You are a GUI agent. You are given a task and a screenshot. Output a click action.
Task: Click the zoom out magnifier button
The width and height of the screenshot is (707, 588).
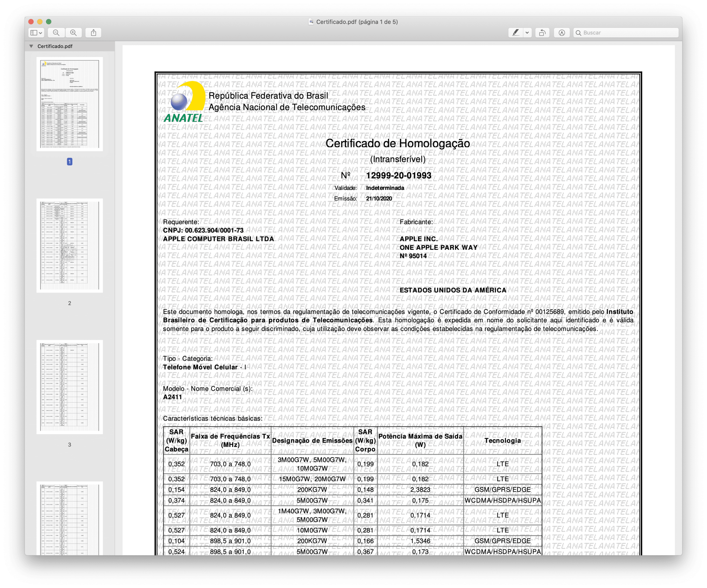pos(56,33)
